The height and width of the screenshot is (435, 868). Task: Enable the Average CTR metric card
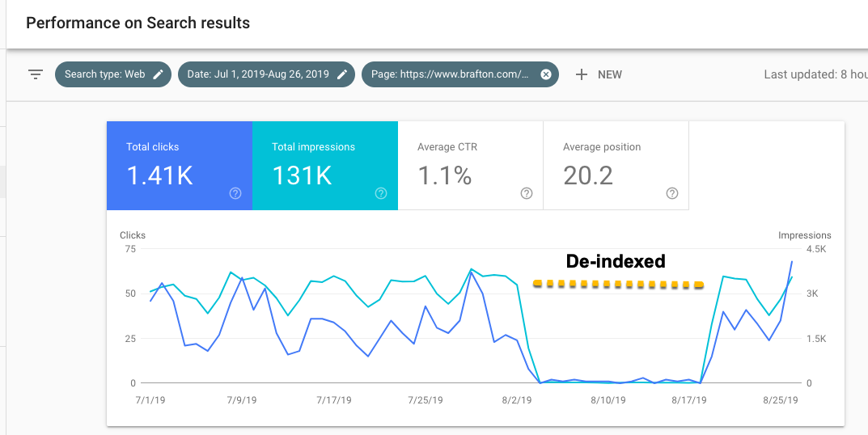[470, 165]
